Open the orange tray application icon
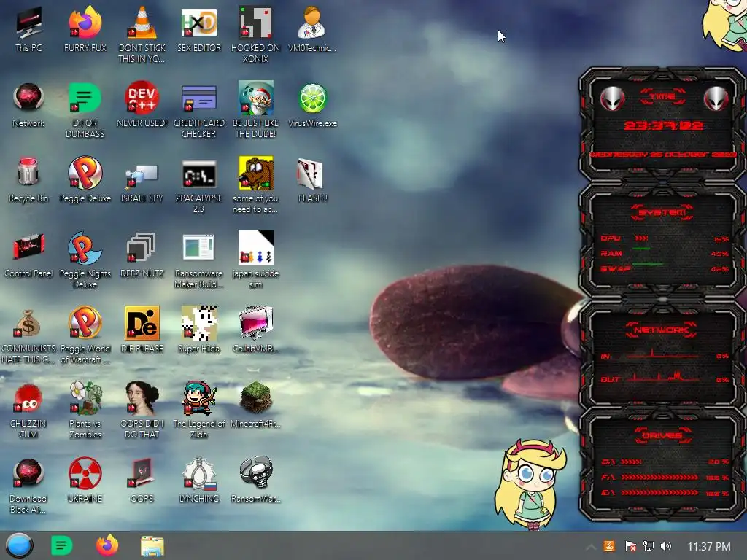This screenshot has height=560, width=747. [609, 546]
